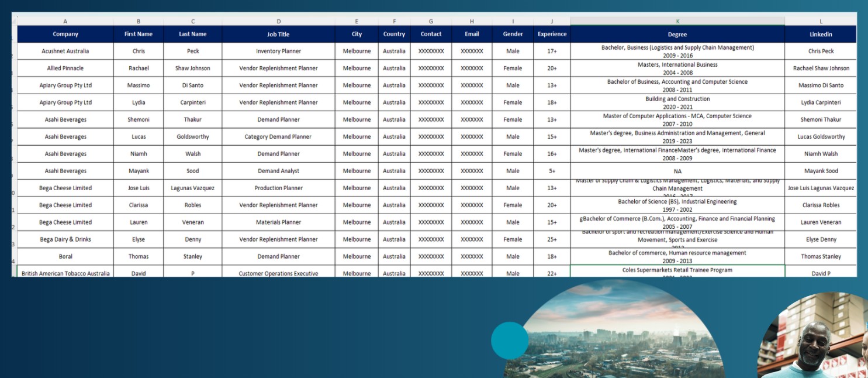The image size is (868, 378).
Task: Select the last name cell "Sood"
Action: (193, 171)
